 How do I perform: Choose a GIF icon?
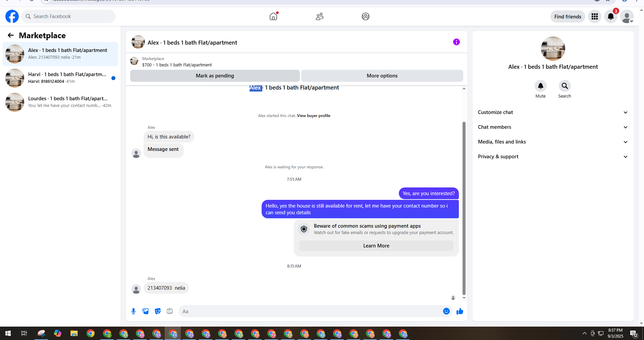170,311
